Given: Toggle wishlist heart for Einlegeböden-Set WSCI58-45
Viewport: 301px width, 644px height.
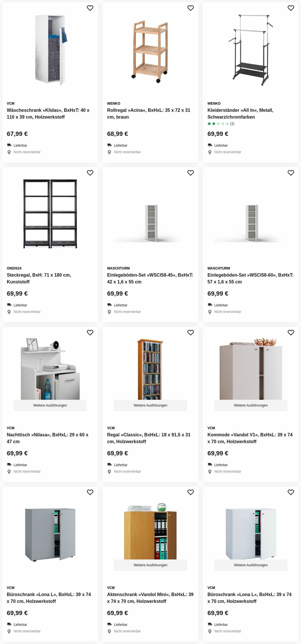Looking at the screenshot, I should 190,173.
